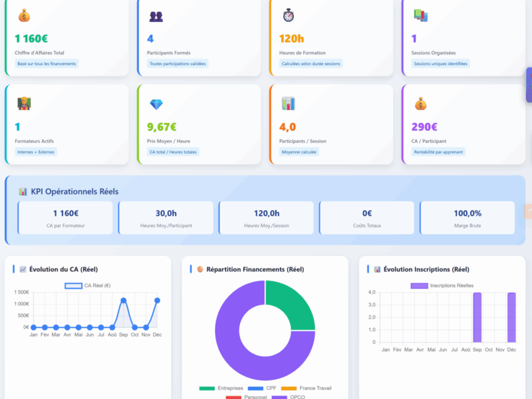This screenshot has height=399, width=532.
Task: Click the teacher icon on Formateurs Actifs card
Action: click(x=24, y=104)
